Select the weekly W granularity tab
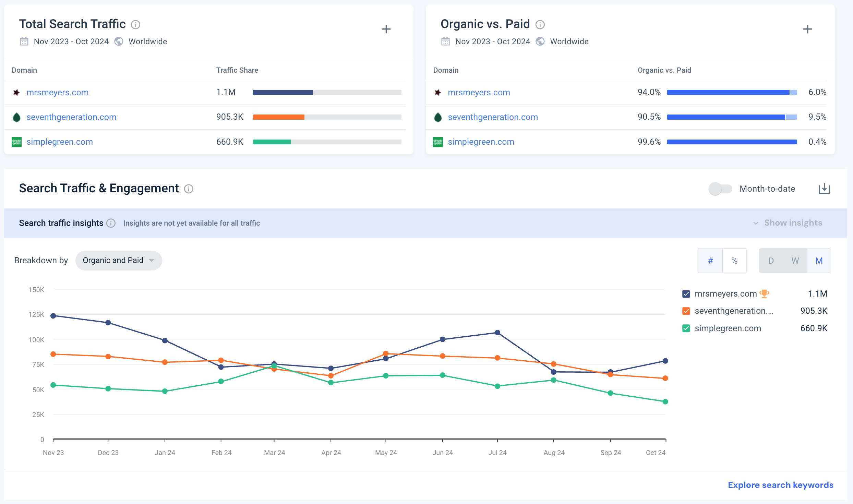The image size is (853, 504). (x=795, y=261)
